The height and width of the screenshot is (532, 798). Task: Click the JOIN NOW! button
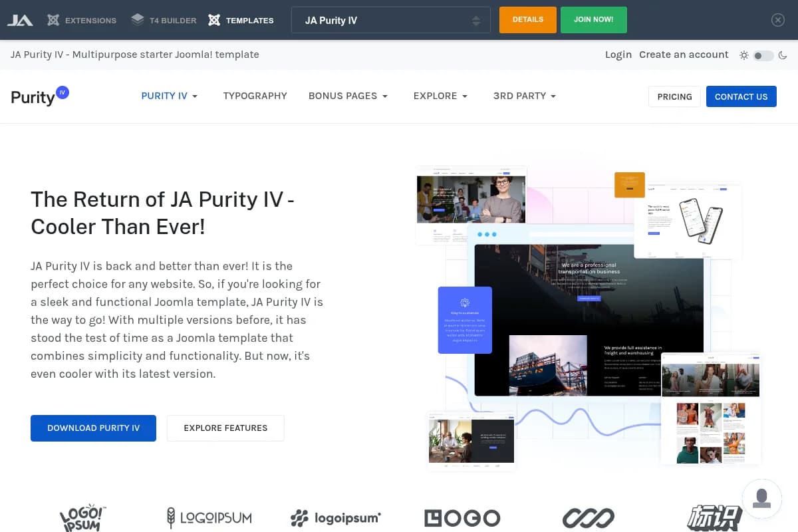coord(593,19)
